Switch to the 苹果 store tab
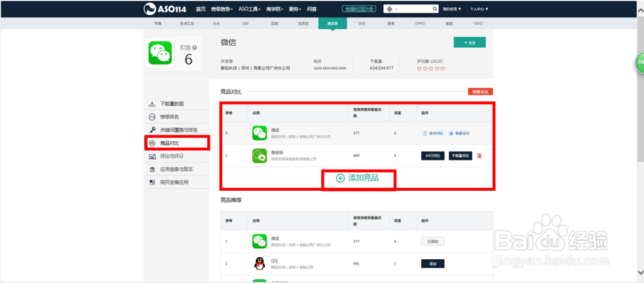The height and width of the screenshot is (283, 644). pyautogui.click(x=158, y=24)
